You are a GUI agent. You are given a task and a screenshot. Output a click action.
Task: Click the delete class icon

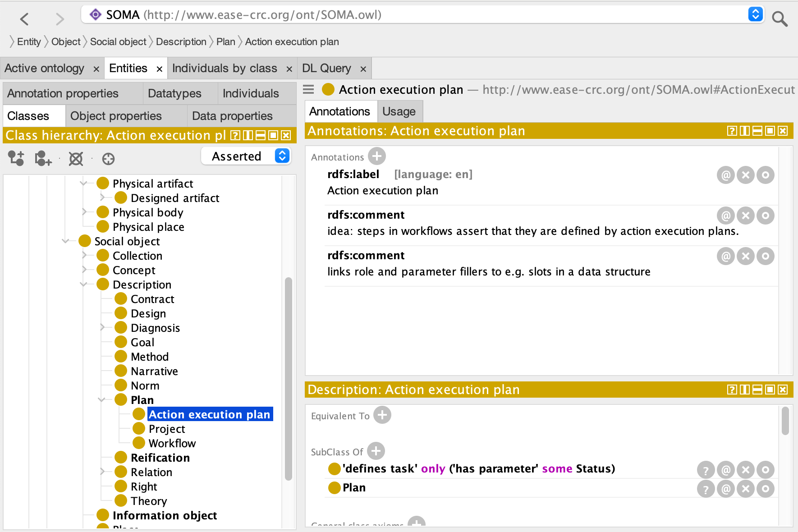[76, 158]
